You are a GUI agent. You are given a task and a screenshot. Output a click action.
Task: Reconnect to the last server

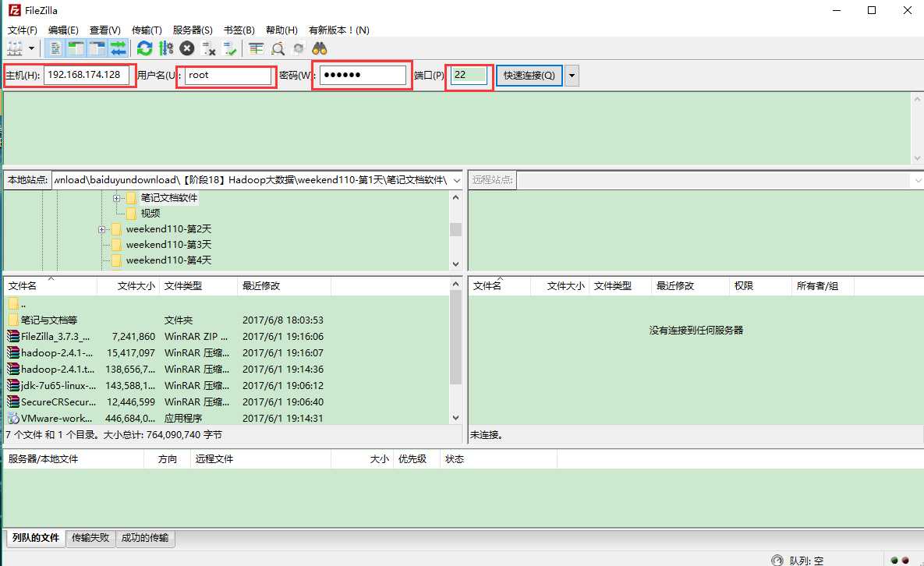[x=230, y=48]
